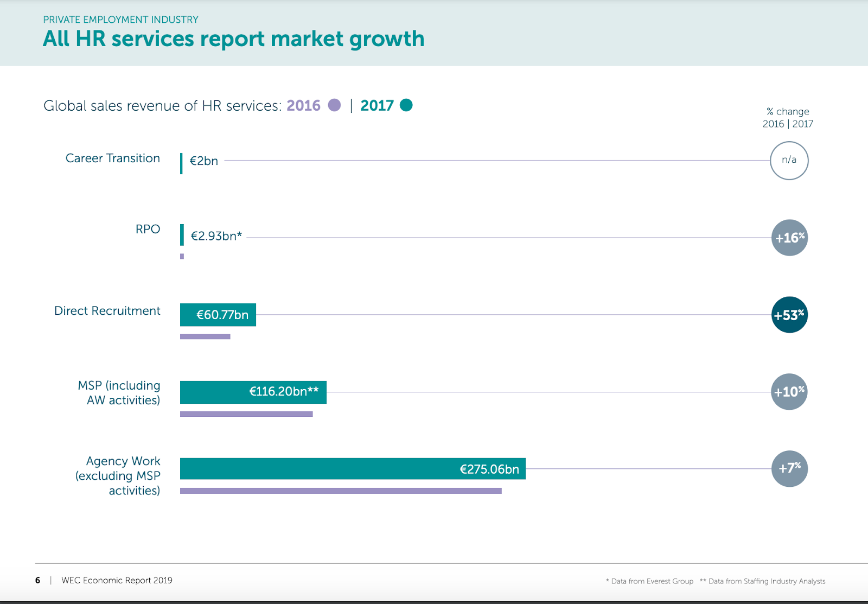The image size is (868, 604).
Task: Click the +7% Agency Work badge
Action: coord(789,469)
